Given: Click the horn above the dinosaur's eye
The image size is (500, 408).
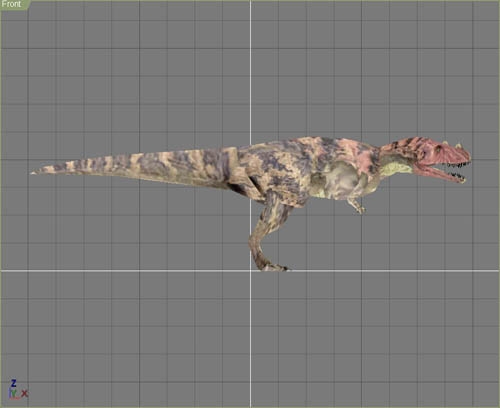Looking at the screenshot, I should pyautogui.click(x=445, y=144).
